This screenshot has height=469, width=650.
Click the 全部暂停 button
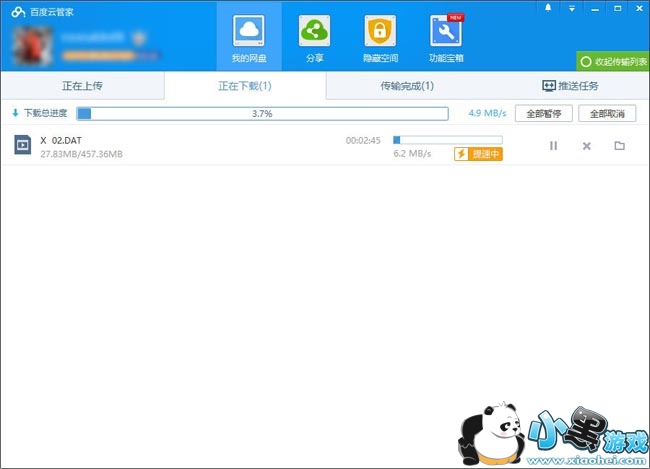tap(544, 113)
